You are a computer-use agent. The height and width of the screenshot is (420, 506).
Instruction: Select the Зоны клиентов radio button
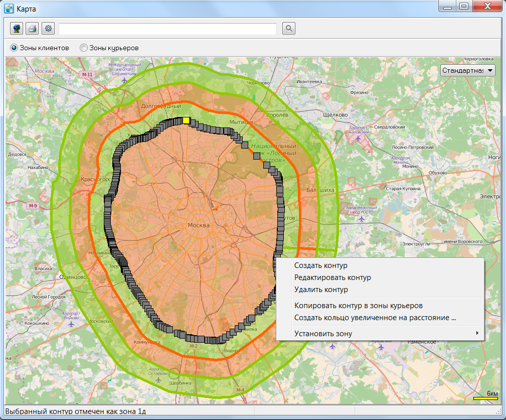[x=14, y=48]
